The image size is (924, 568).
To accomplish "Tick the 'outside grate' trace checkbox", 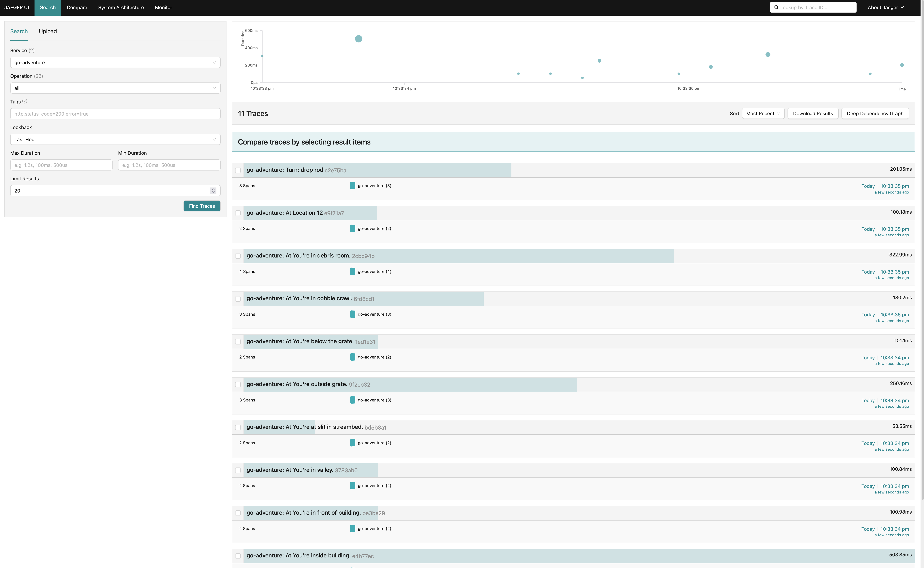I will (x=238, y=384).
